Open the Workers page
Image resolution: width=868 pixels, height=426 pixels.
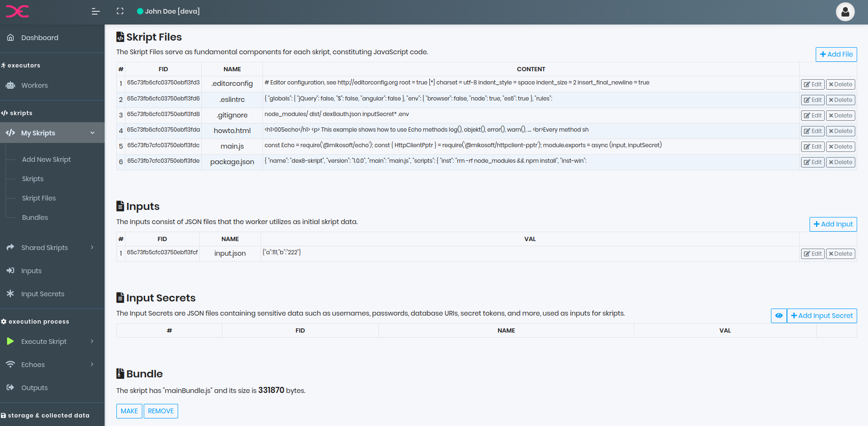34,85
